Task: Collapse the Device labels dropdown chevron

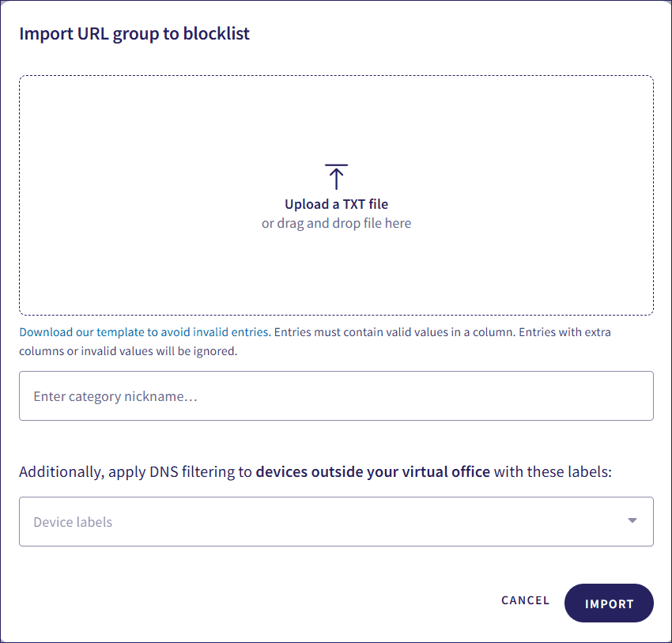Action: coord(632,521)
